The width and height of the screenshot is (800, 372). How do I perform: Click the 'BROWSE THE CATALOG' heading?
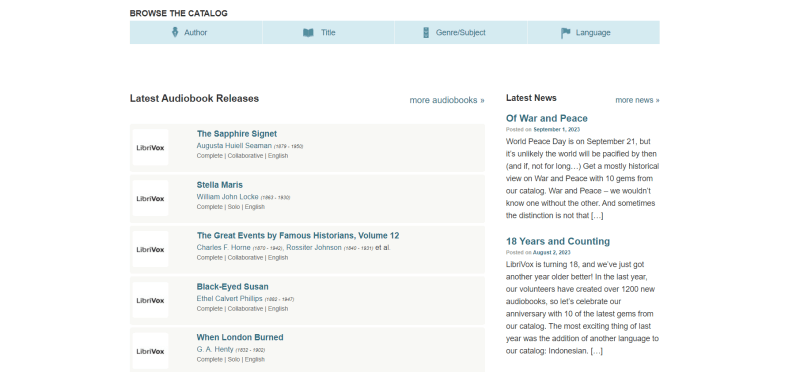coord(179,13)
